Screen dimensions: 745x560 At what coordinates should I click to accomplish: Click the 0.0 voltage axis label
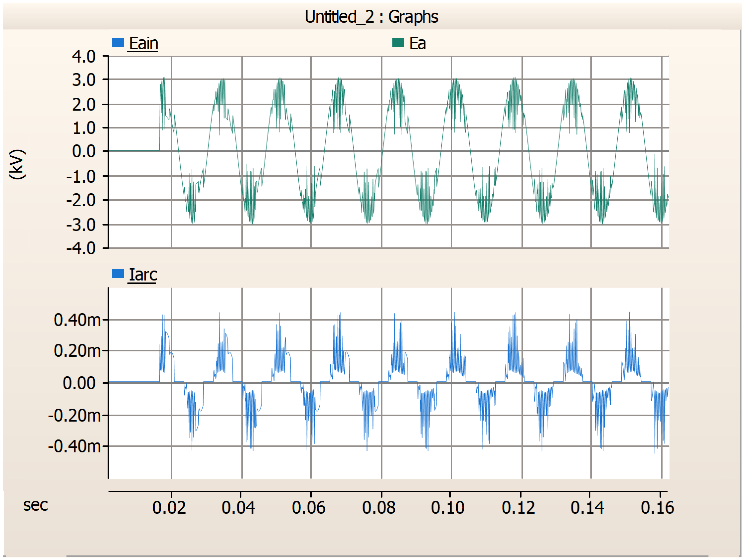[x=84, y=152]
